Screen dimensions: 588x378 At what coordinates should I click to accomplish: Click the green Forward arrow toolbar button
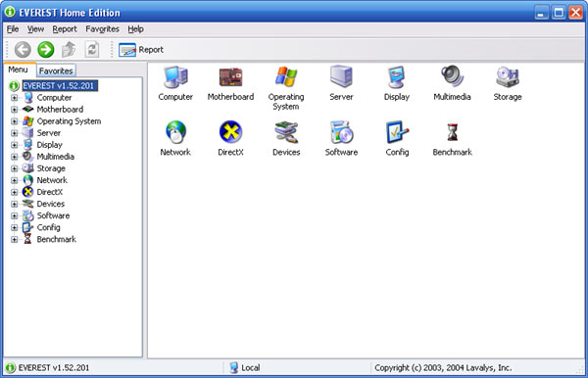coord(46,49)
